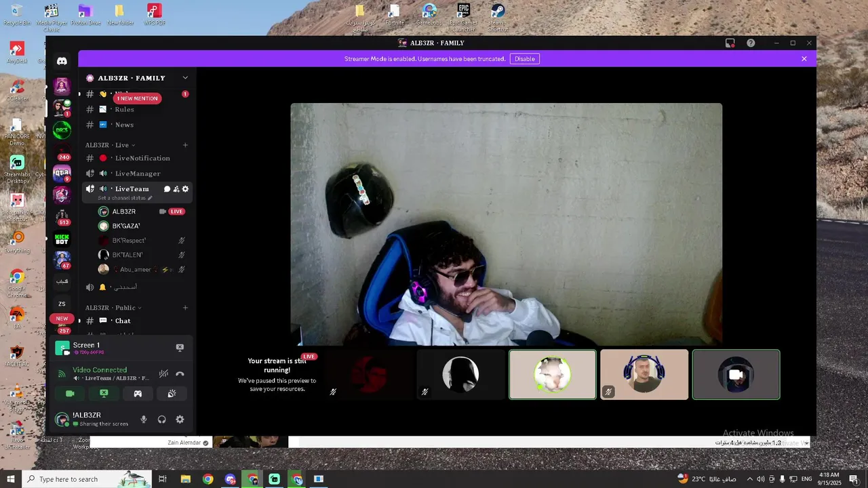Show hidden system tray icons
The image size is (868, 488).
coord(749,479)
